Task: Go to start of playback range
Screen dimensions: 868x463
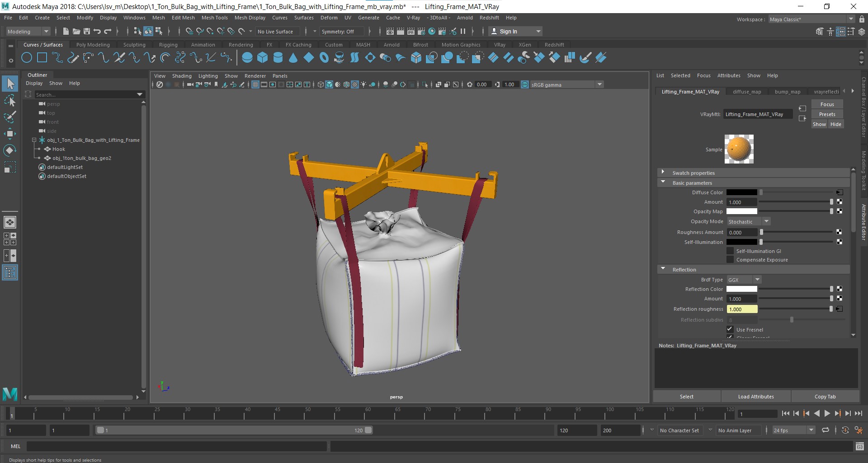Action: (785, 413)
